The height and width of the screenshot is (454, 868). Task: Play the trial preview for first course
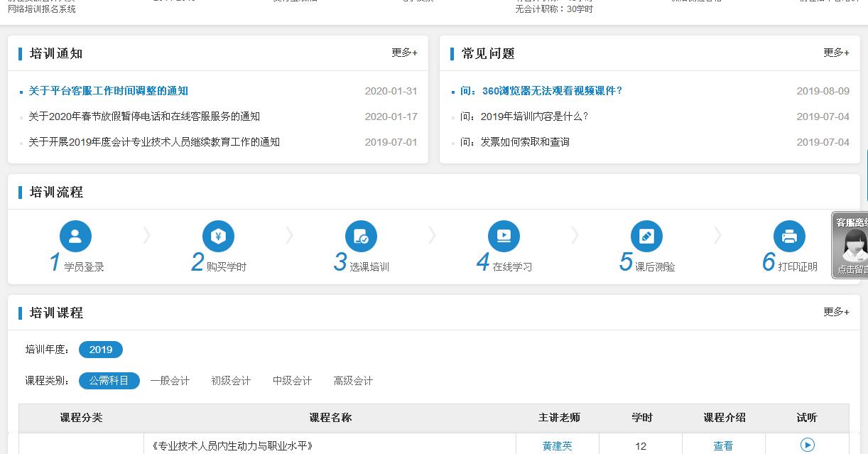807,445
